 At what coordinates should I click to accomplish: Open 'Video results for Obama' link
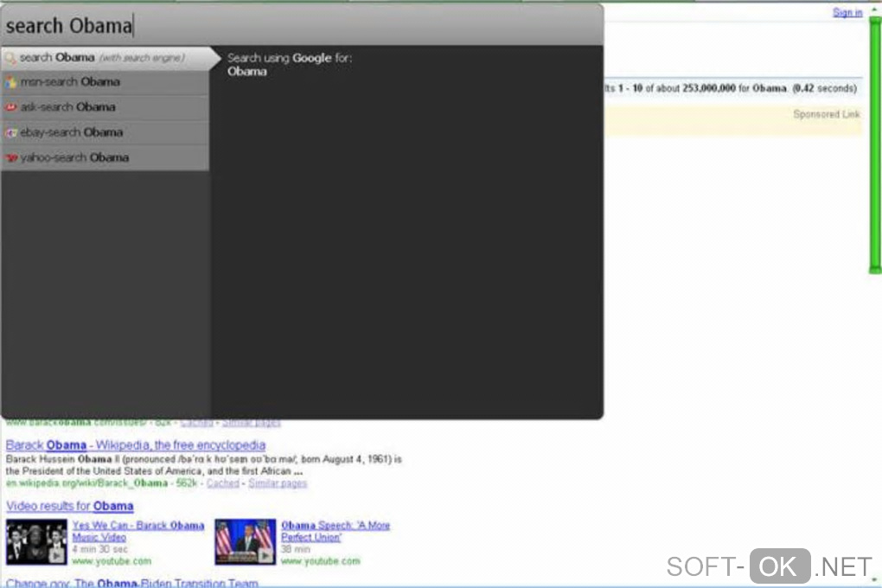point(70,506)
